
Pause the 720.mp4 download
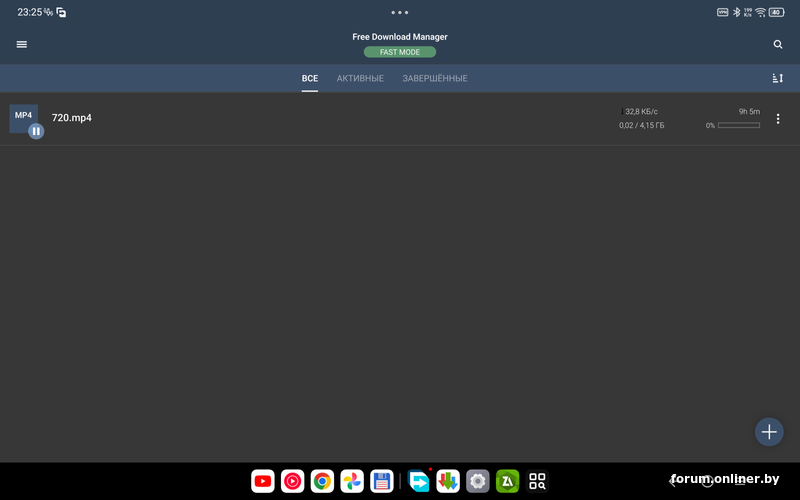click(x=36, y=131)
